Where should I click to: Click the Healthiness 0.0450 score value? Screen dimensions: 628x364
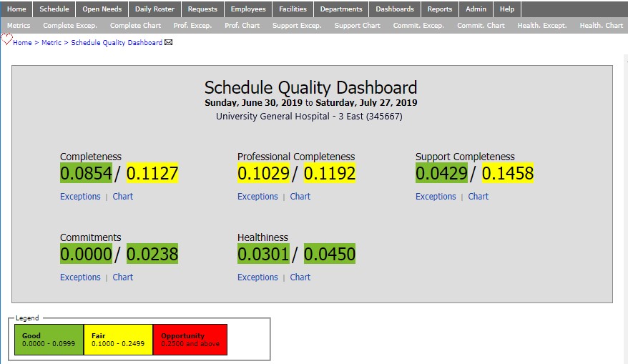point(330,254)
